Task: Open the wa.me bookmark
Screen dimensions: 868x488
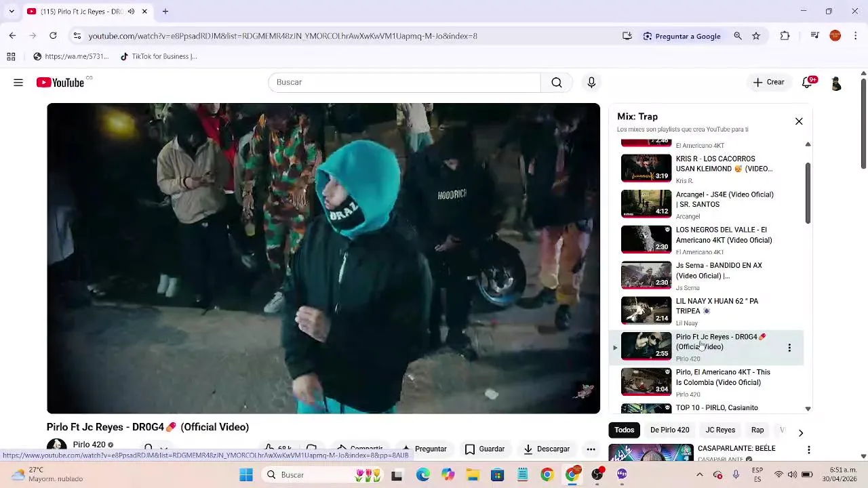Action: [x=71, y=57]
